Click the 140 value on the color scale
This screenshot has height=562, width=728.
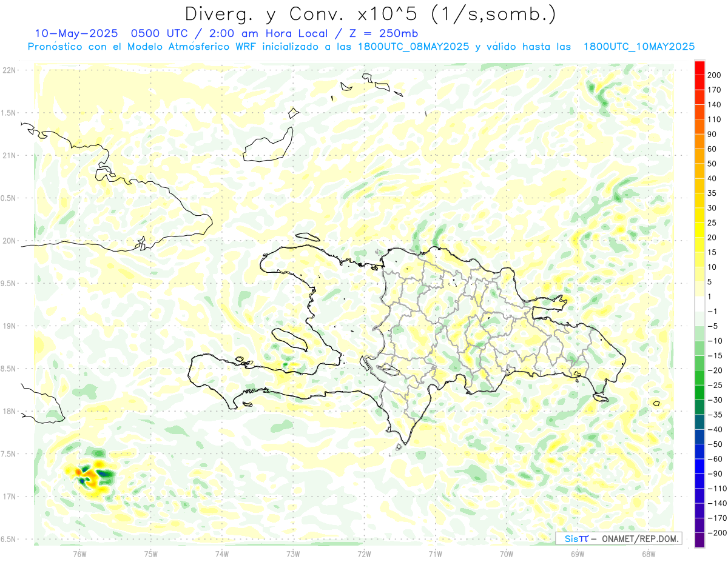pyautogui.click(x=714, y=105)
